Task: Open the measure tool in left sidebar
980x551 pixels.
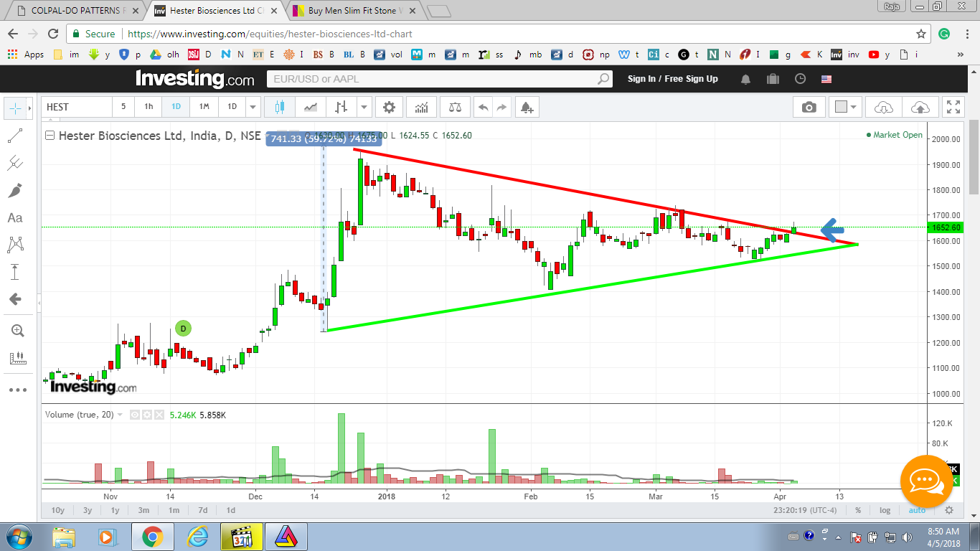Action: 17,358
